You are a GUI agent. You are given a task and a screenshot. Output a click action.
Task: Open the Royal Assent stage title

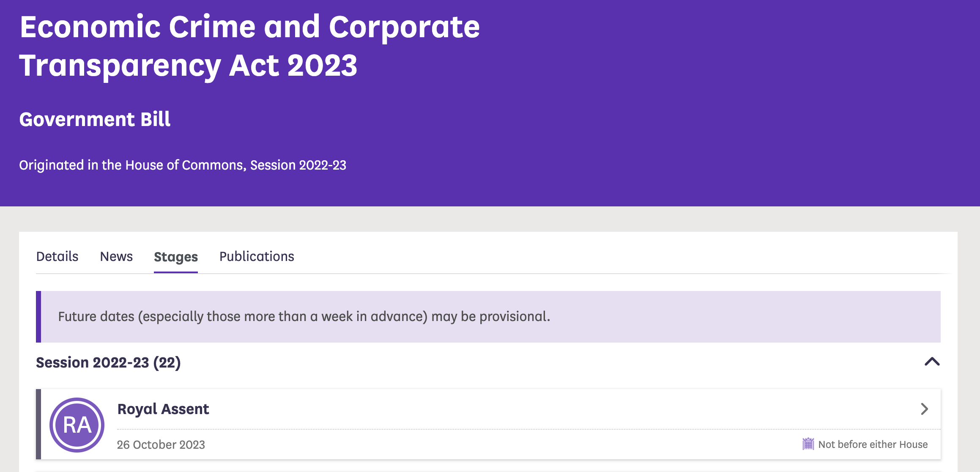click(163, 409)
